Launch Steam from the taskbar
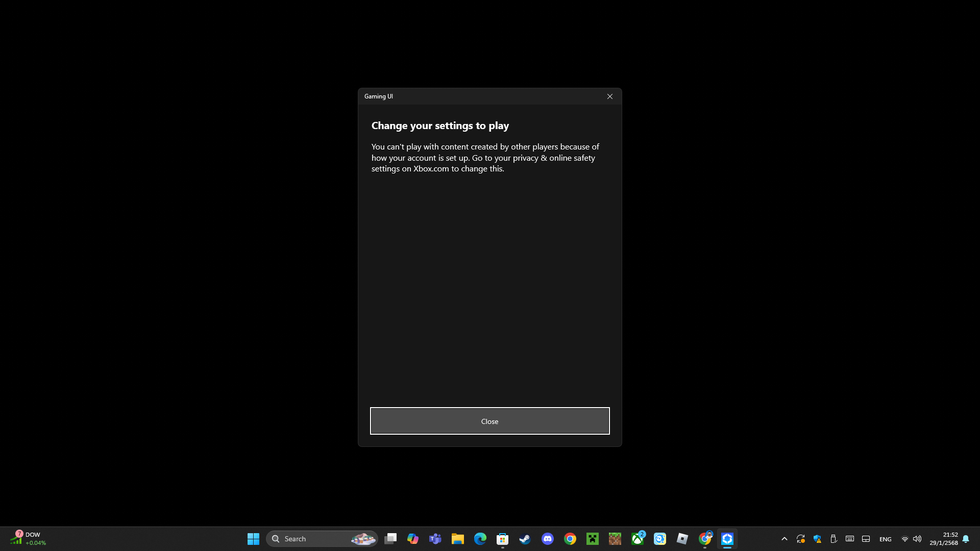The height and width of the screenshot is (551, 980). pos(525,539)
